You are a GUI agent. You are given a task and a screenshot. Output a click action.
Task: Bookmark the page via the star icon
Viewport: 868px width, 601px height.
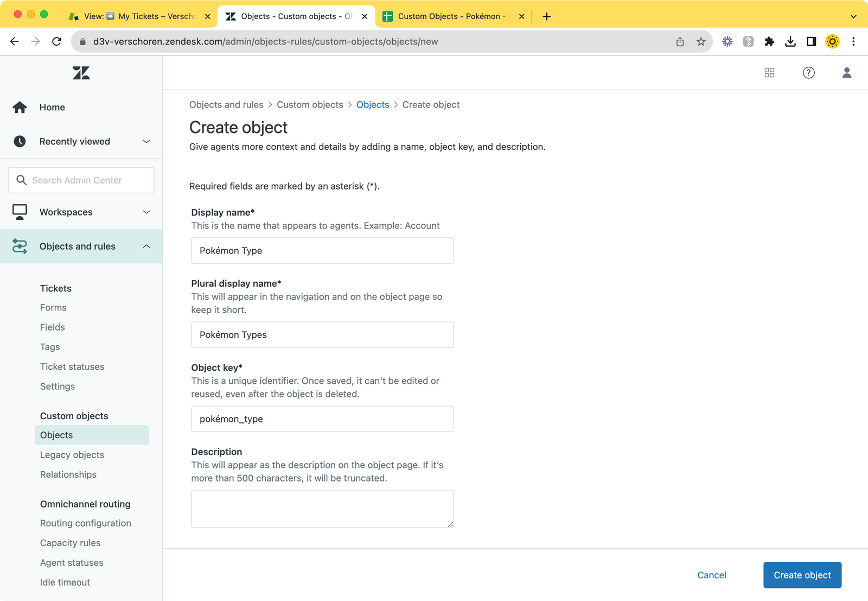click(701, 41)
